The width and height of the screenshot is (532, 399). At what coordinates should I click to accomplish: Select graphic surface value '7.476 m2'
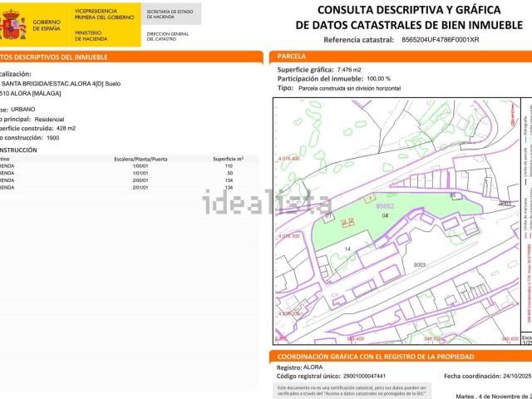click(x=349, y=70)
